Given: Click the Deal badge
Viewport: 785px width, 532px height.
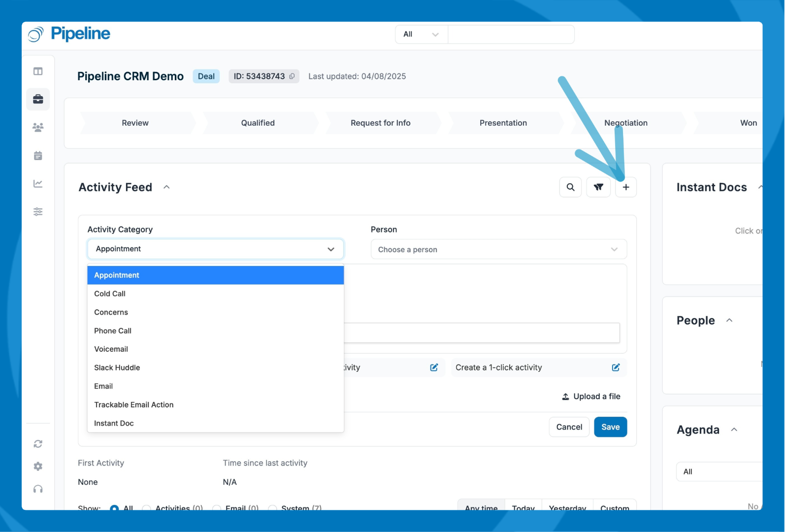Looking at the screenshot, I should tap(206, 76).
